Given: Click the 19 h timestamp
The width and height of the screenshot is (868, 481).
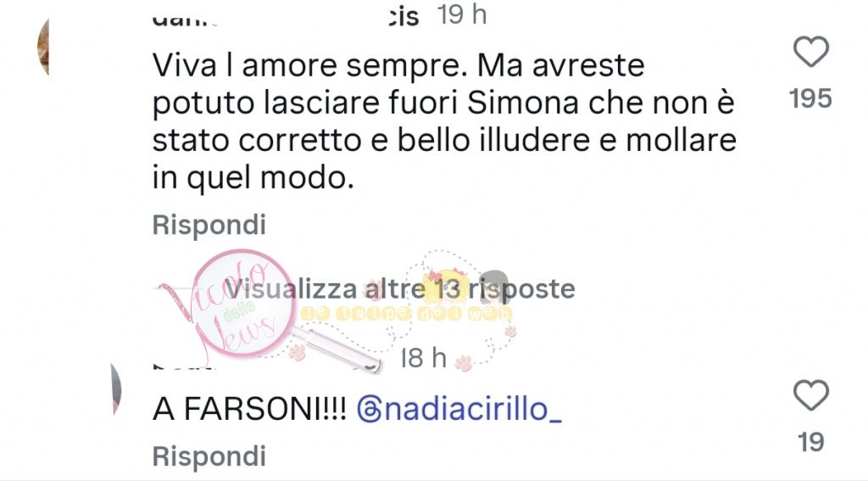Looking at the screenshot, I should tap(462, 14).
